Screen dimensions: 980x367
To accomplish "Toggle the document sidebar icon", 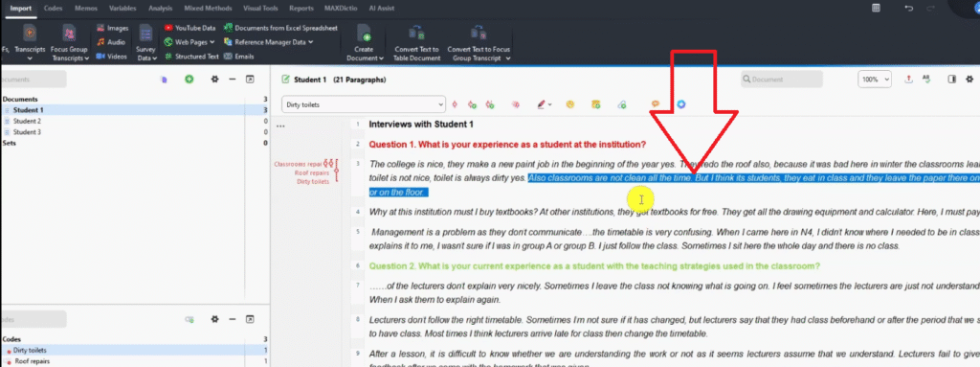I will [x=952, y=80].
